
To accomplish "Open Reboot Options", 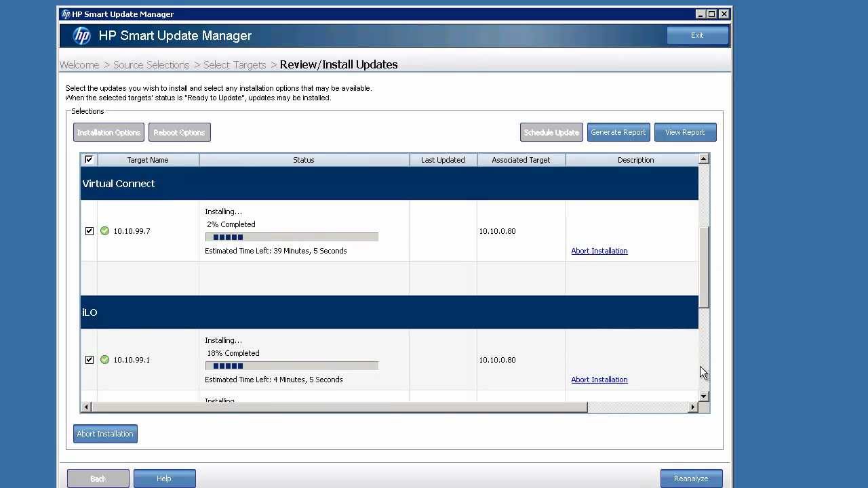I will tap(179, 132).
